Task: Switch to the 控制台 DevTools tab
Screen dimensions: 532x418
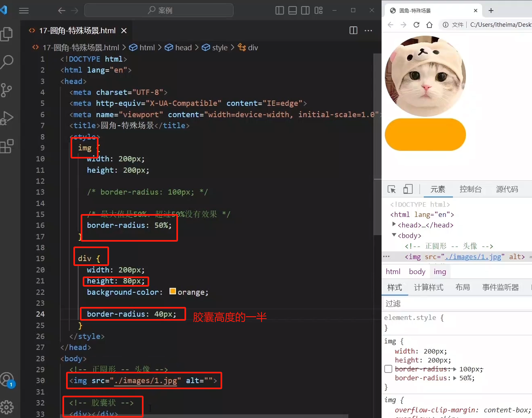Action: pos(471,189)
